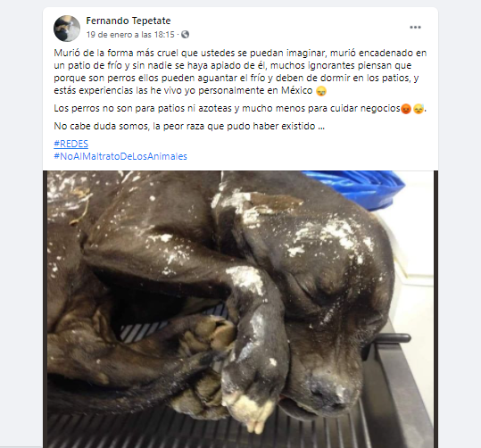
Task: Open the attached dog photo
Action: point(241,309)
